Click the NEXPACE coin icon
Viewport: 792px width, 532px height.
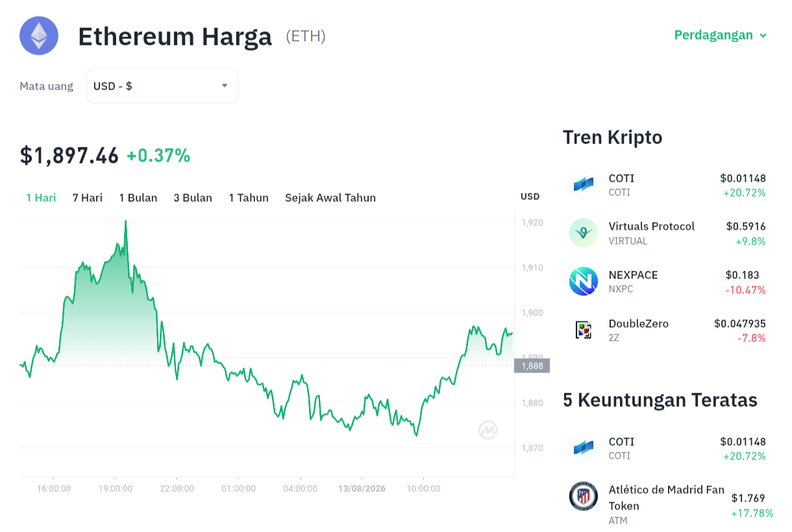(x=584, y=282)
